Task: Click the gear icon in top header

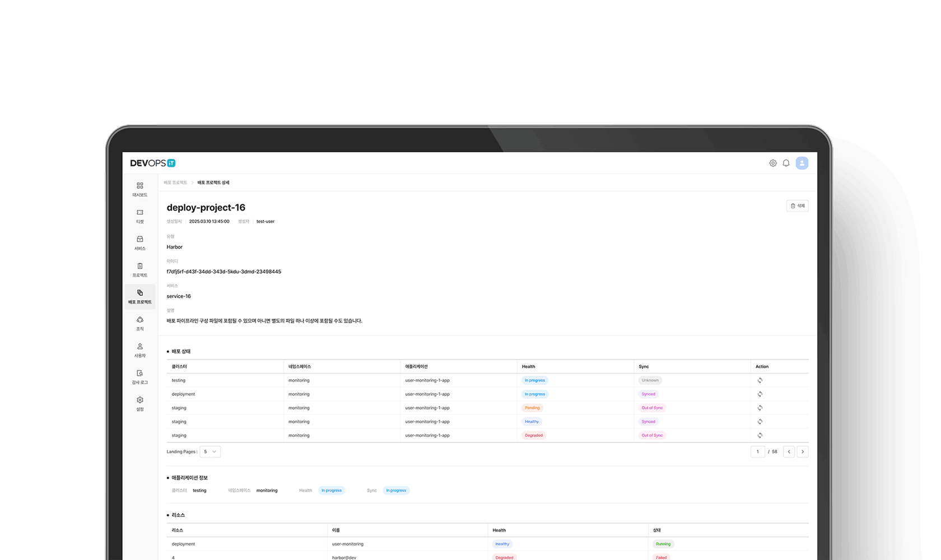Action: click(x=773, y=163)
